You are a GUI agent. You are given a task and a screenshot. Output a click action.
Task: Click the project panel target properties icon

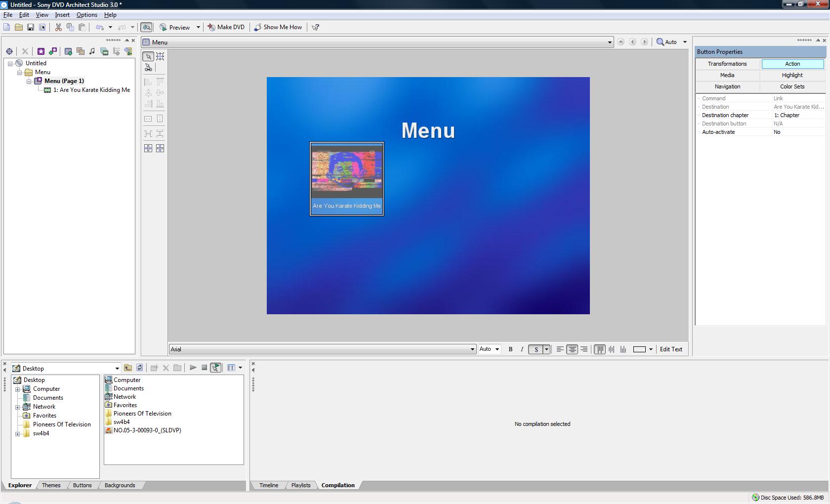click(x=9, y=51)
